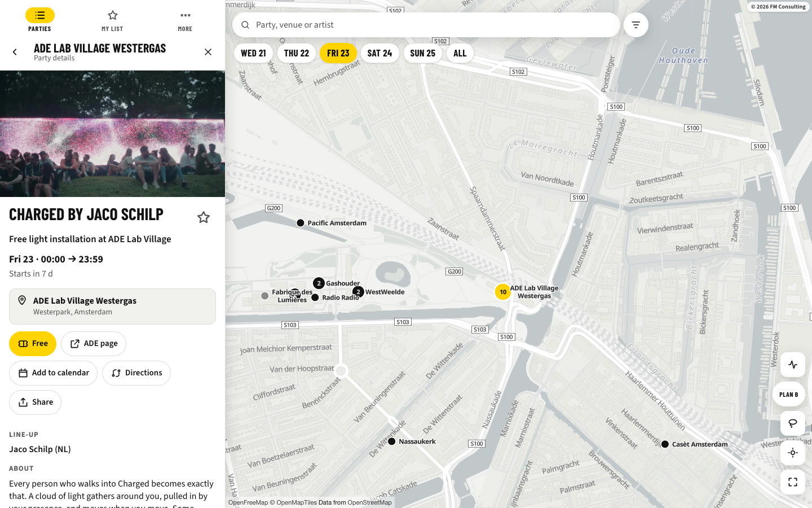Activate the lasso selection tool
Image resolution: width=812 pixels, height=508 pixels.
click(x=793, y=423)
